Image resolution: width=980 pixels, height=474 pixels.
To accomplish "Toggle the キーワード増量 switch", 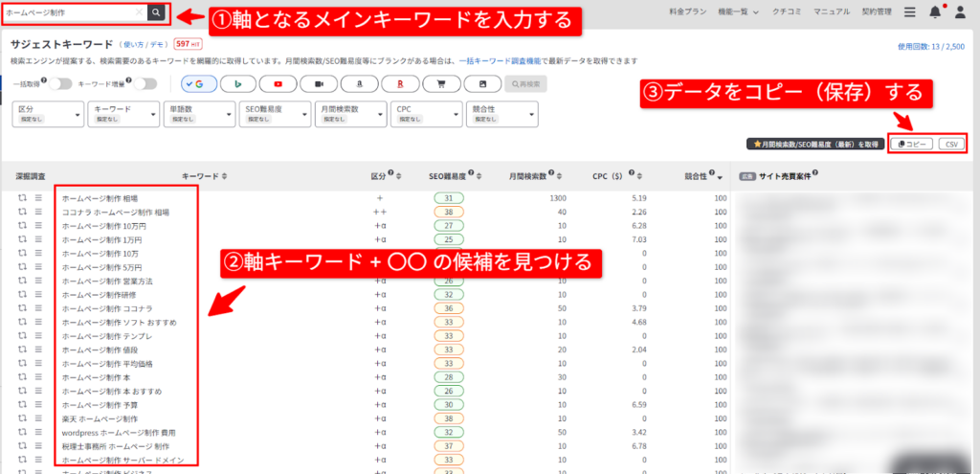I will [x=144, y=84].
